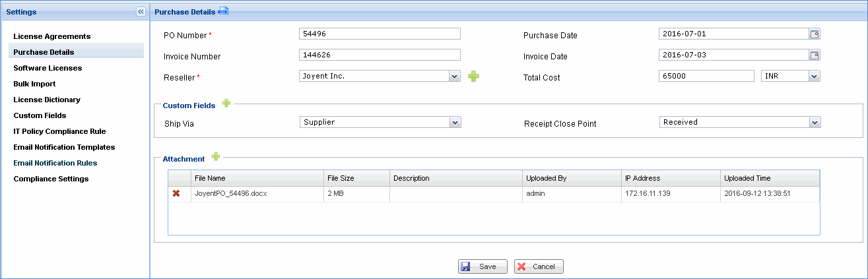Click the save icon beside Purchase Details title
Viewport: 868px width, 279px height.
point(223,11)
